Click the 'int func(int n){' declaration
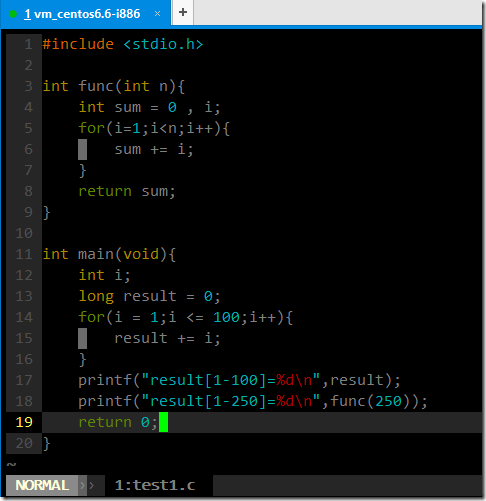 114,86
